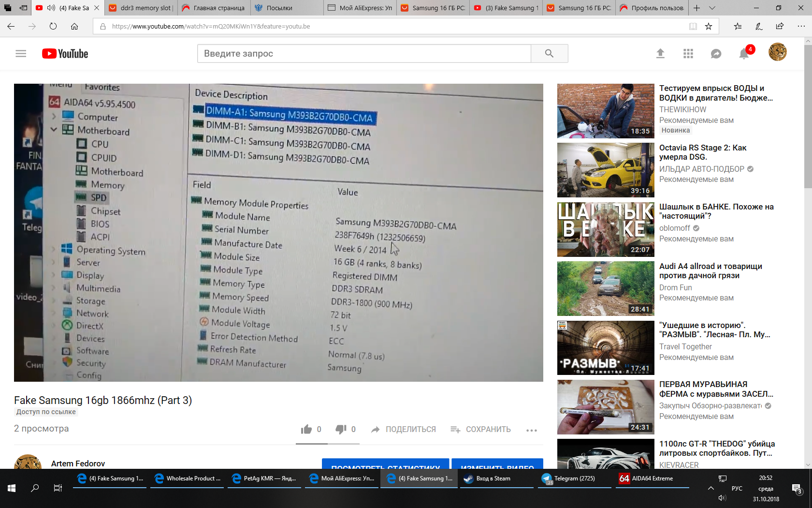Open the YouTube guide hamburger menu
This screenshot has width=812, height=508.
pyautogui.click(x=21, y=54)
